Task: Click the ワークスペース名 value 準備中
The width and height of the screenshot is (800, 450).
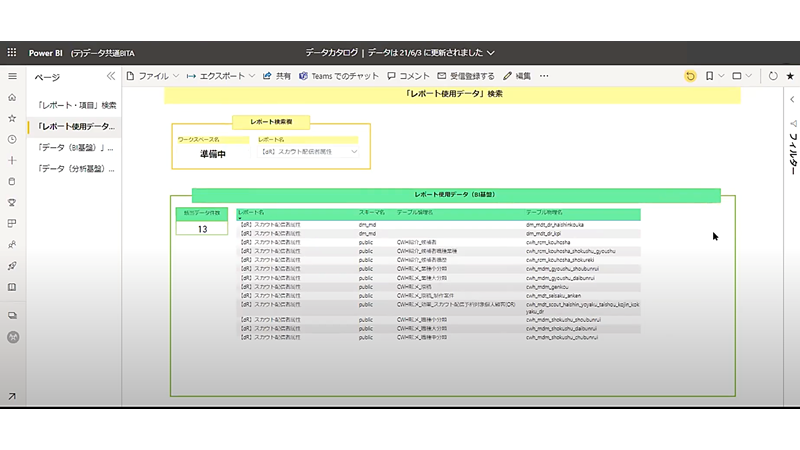Action: point(213,154)
